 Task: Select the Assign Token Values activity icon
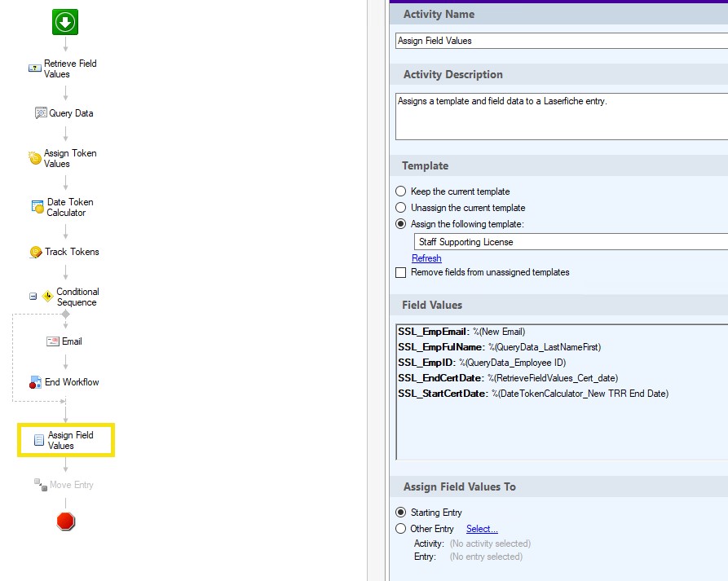click(x=35, y=158)
